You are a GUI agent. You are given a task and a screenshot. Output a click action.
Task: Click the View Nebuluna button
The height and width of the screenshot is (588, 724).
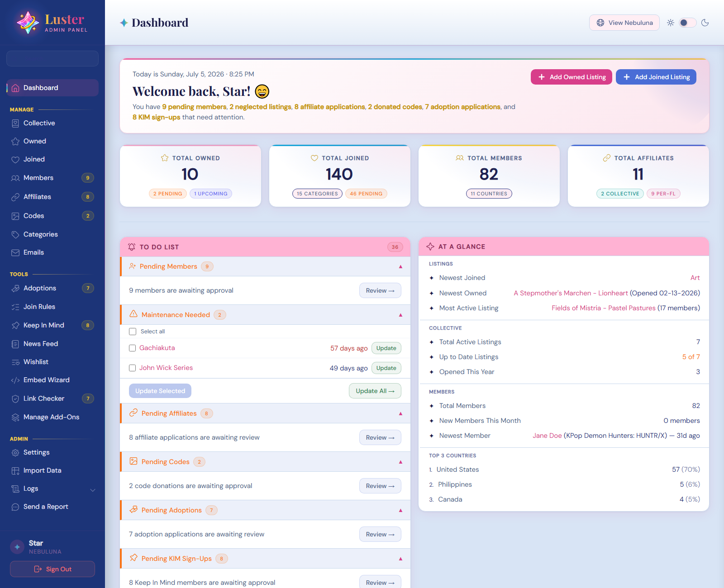[624, 23]
